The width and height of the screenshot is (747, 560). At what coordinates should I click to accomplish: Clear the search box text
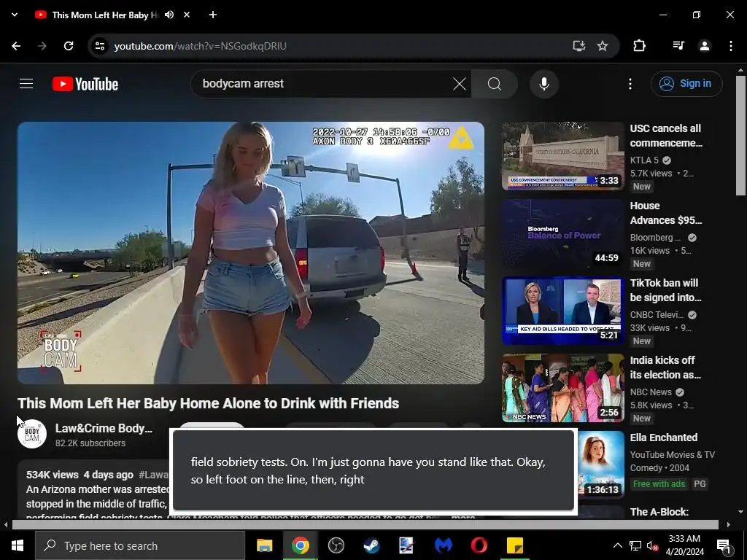coord(460,84)
